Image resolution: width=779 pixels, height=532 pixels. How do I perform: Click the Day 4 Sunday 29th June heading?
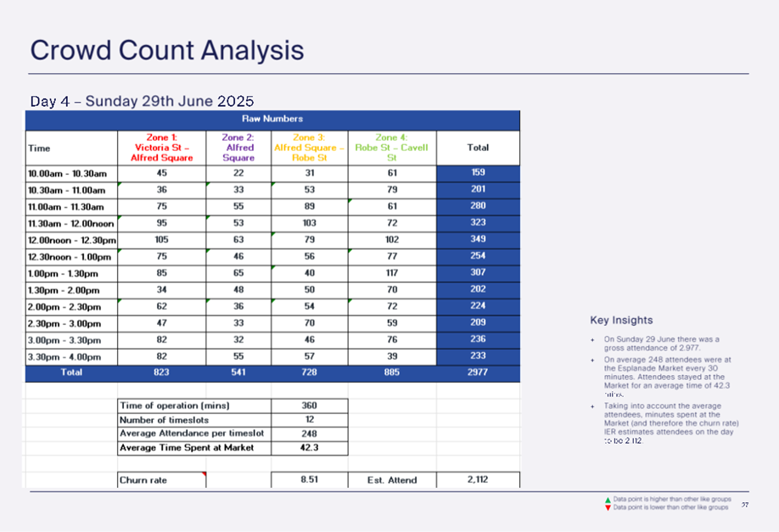[x=142, y=101]
